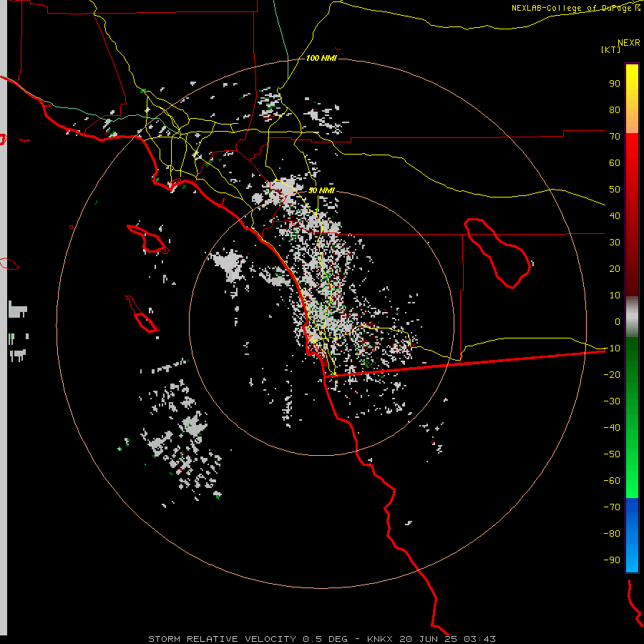The width and height of the screenshot is (644, 644).
Task: Click the yellow top segment of the color bar
Action: (632, 99)
